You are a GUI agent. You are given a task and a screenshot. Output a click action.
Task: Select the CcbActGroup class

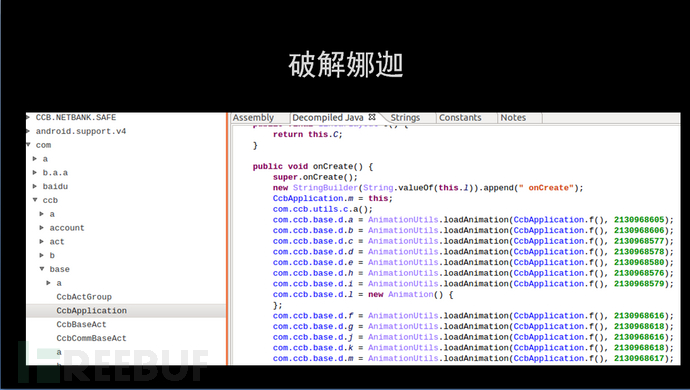pos(84,297)
